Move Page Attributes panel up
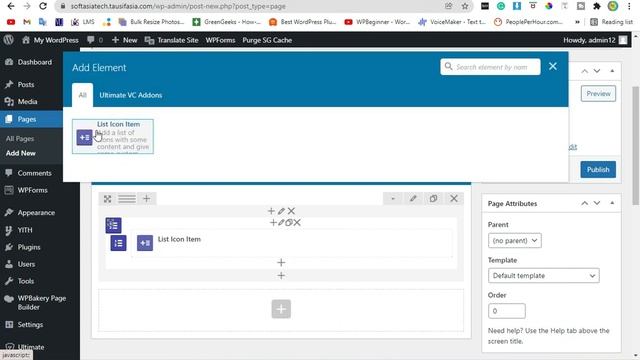 point(584,203)
